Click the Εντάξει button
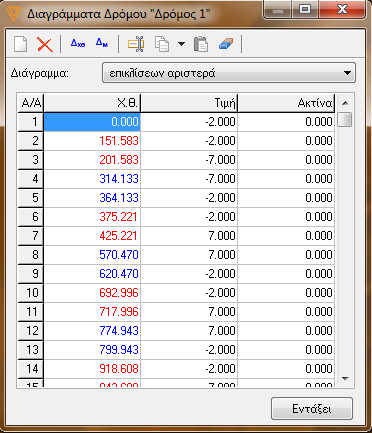Viewport: 372px width, 433px height. click(312, 408)
